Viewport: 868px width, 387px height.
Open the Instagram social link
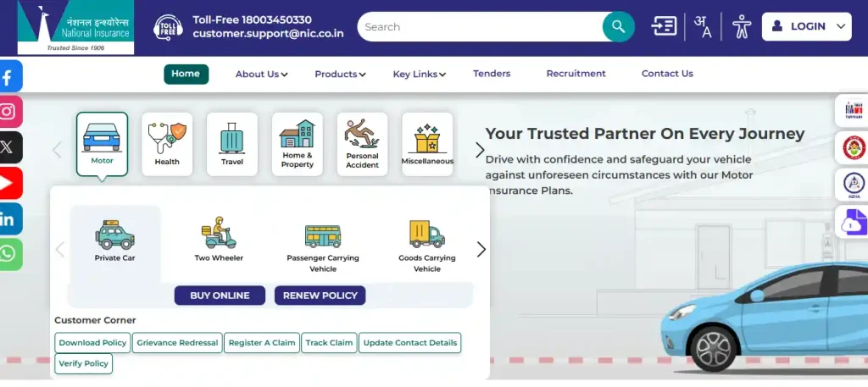(x=10, y=112)
